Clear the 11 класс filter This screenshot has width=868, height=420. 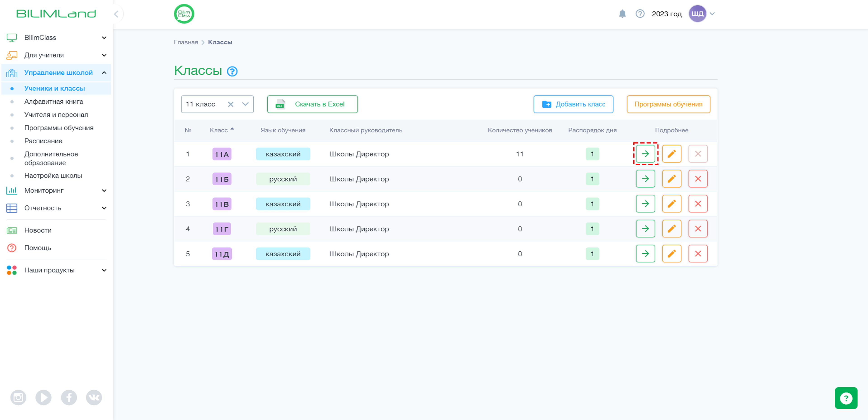point(231,104)
